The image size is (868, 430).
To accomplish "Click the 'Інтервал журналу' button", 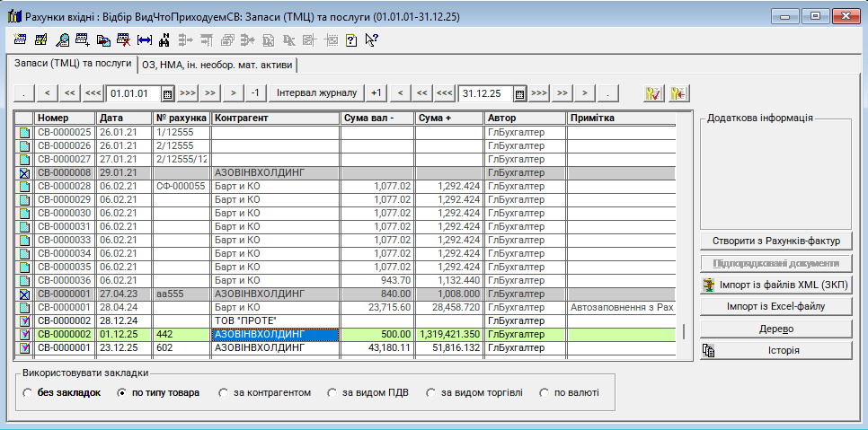I will coord(315,92).
